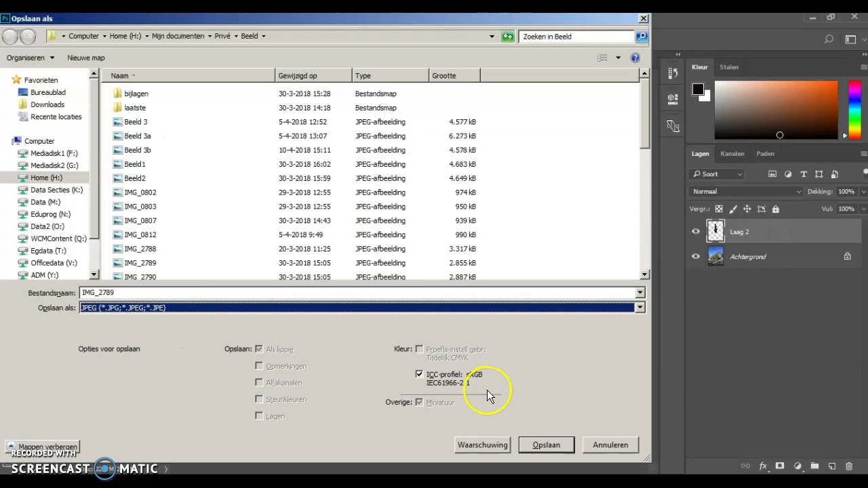Select the Kleur tab
Viewport: 868px width, 488px height.
pos(700,67)
